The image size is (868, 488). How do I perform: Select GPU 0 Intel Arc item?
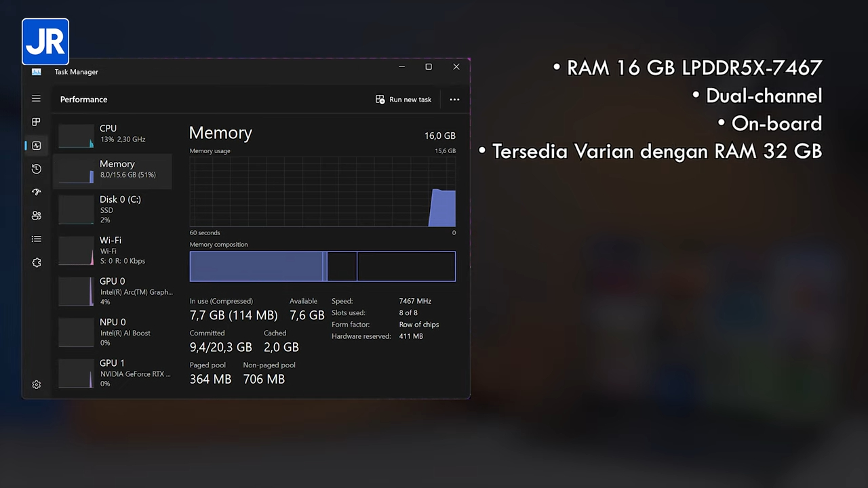(x=113, y=291)
